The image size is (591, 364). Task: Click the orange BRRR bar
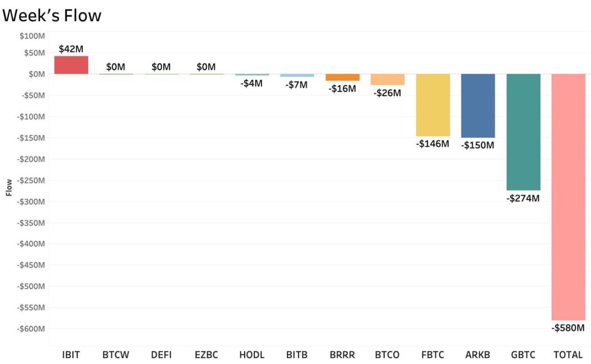(x=342, y=77)
